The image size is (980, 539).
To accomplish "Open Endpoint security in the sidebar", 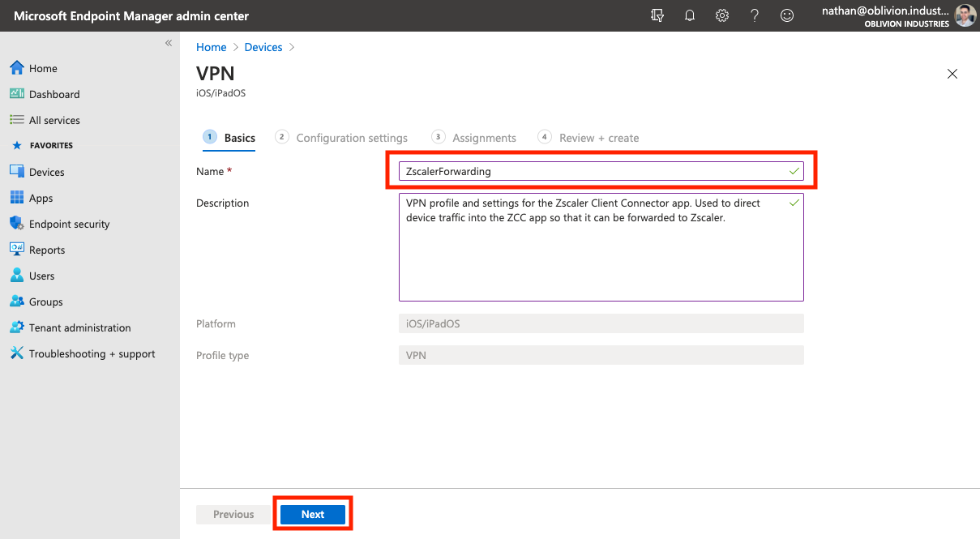I will [x=69, y=224].
